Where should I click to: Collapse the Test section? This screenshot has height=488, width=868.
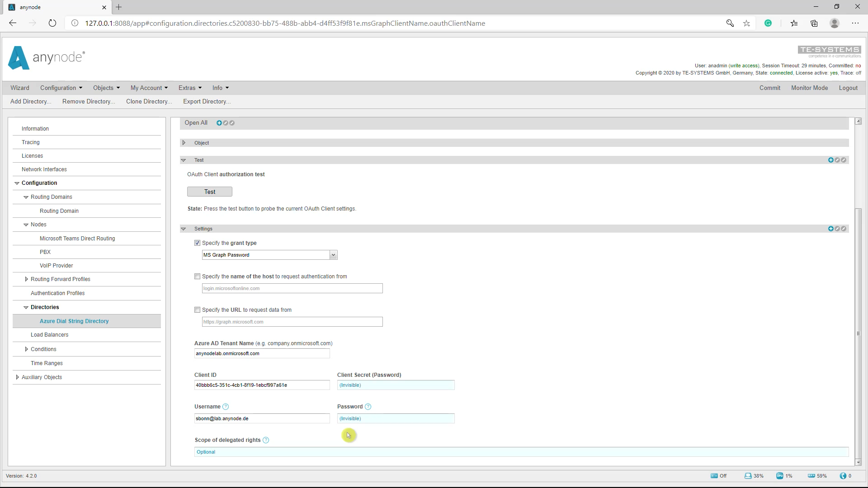point(184,160)
